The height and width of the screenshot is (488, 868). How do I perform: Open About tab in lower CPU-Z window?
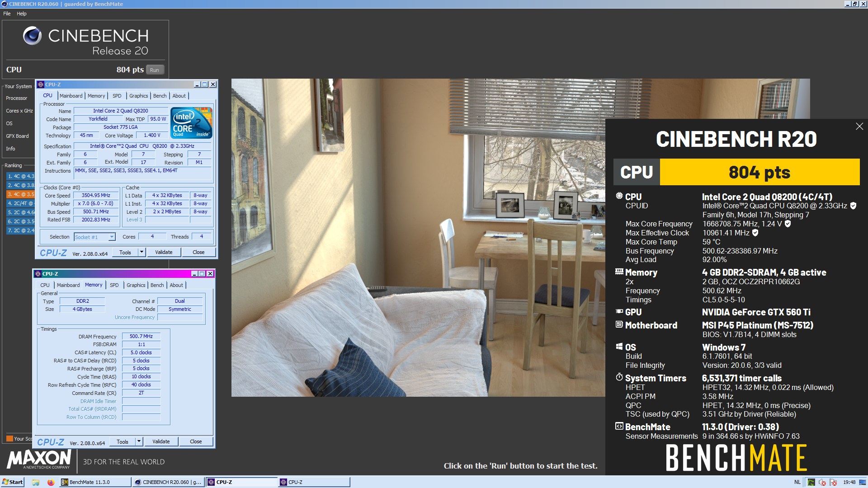[x=176, y=285]
